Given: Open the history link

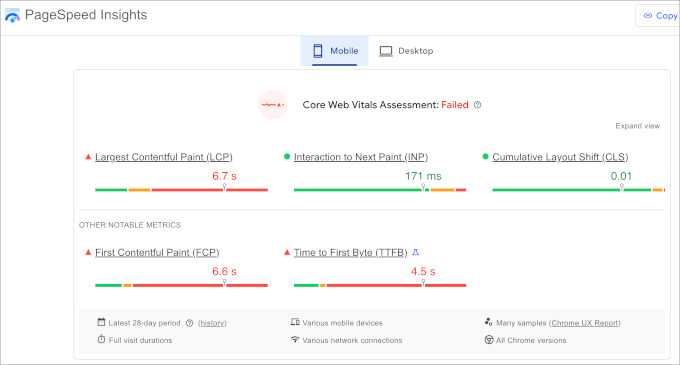Looking at the screenshot, I should click(x=212, y=323).
